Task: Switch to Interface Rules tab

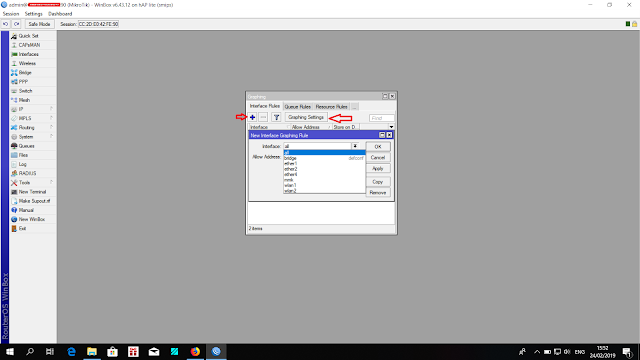Action: coord(264,106)
